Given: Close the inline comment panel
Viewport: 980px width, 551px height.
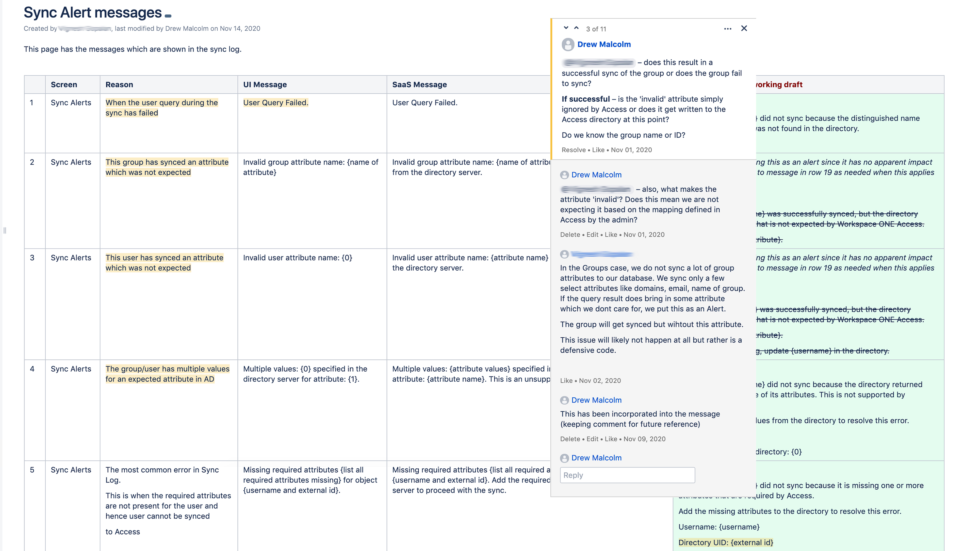Looking at the screenshot, I should [744, 28].
